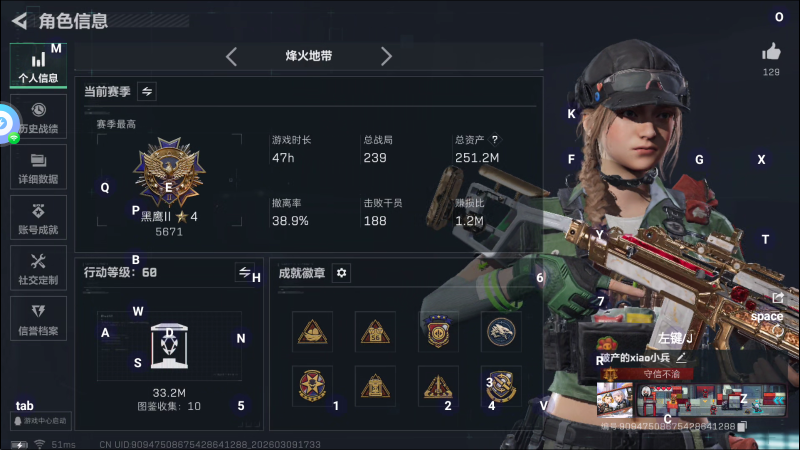Click the 游戏中心启动 button
The image size is (800, 450).
[41, 421]
